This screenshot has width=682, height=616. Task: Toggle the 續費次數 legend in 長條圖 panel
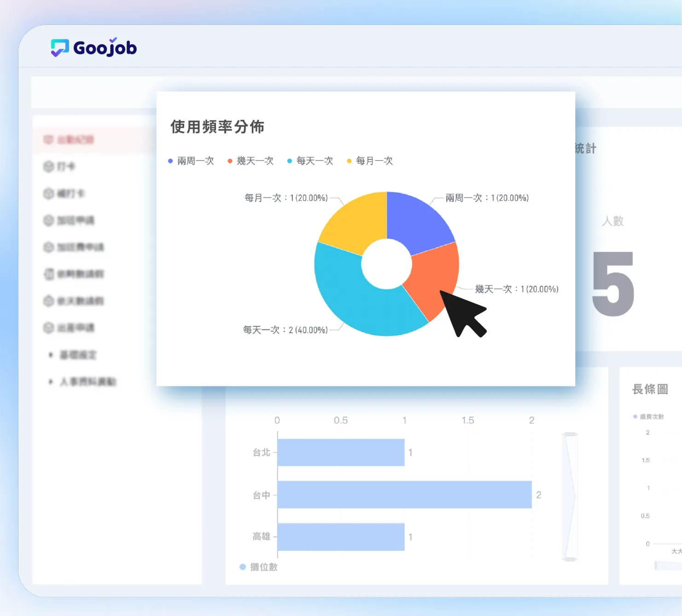pos(648,417)
